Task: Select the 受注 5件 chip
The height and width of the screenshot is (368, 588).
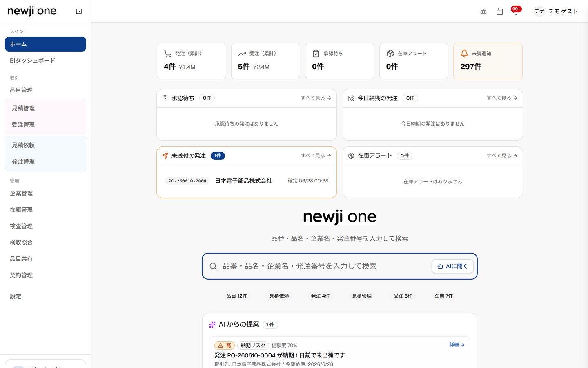Action: tap(403, 296)
